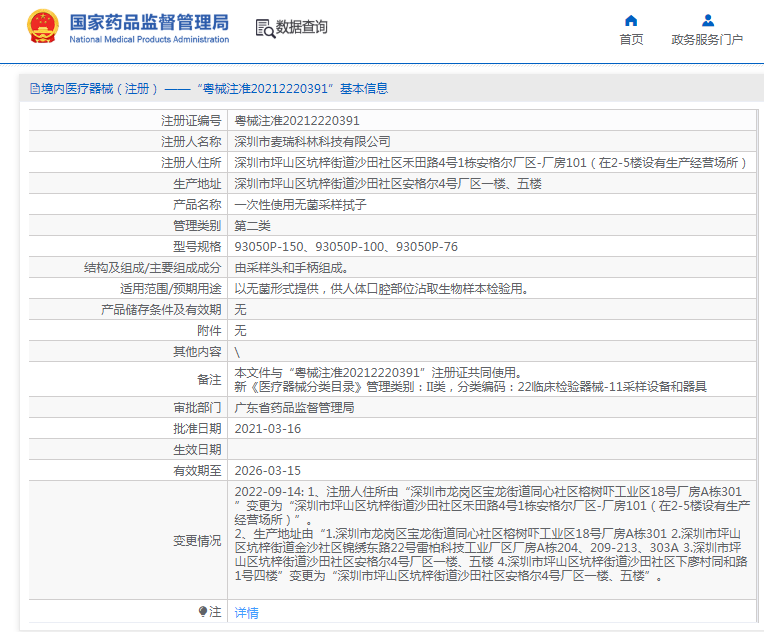Click the 注册人名称 row label

pos(191,142)
